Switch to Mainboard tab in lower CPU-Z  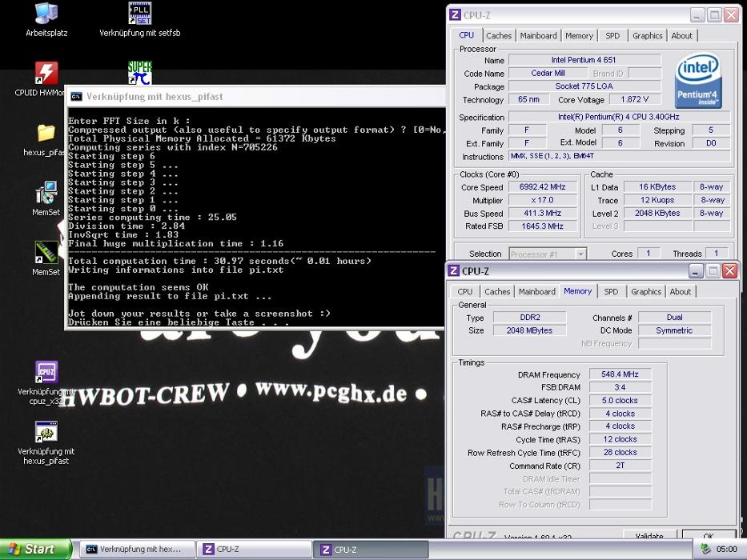click(537, 291)
